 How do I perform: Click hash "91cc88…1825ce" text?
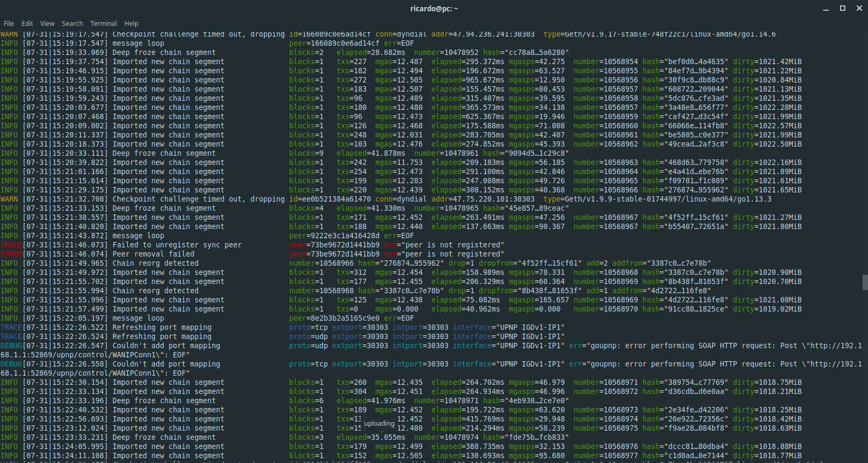click(x=685, y=309)
